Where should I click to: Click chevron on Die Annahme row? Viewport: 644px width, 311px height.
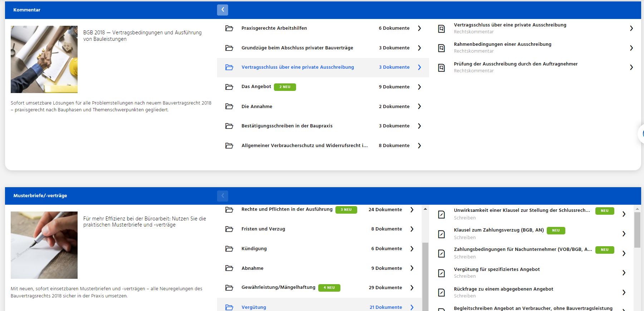419,106
